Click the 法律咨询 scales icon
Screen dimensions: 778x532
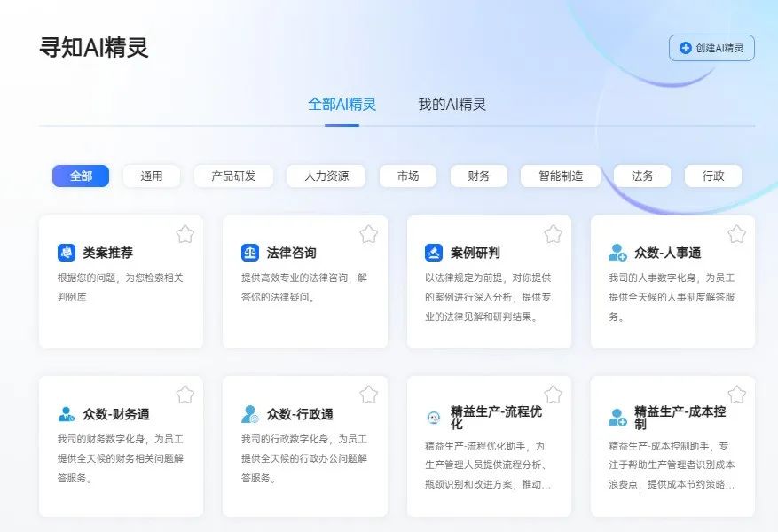pos(250,253)
